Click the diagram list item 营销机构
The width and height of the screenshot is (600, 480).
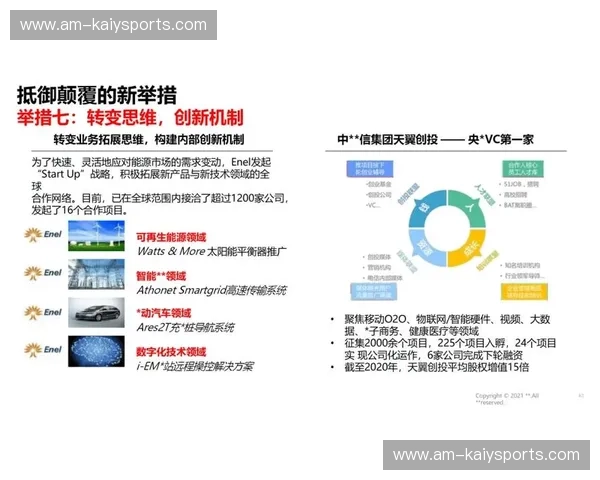click(x=377, y=267)
